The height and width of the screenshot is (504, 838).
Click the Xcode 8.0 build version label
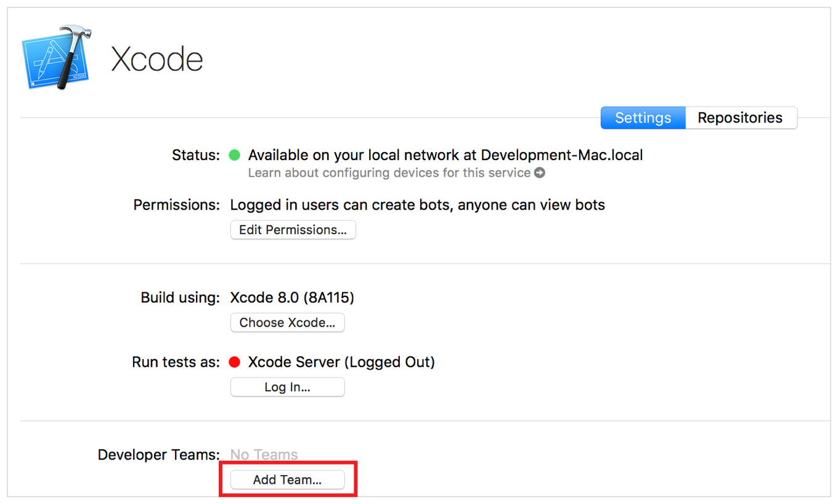click(293, 298)
